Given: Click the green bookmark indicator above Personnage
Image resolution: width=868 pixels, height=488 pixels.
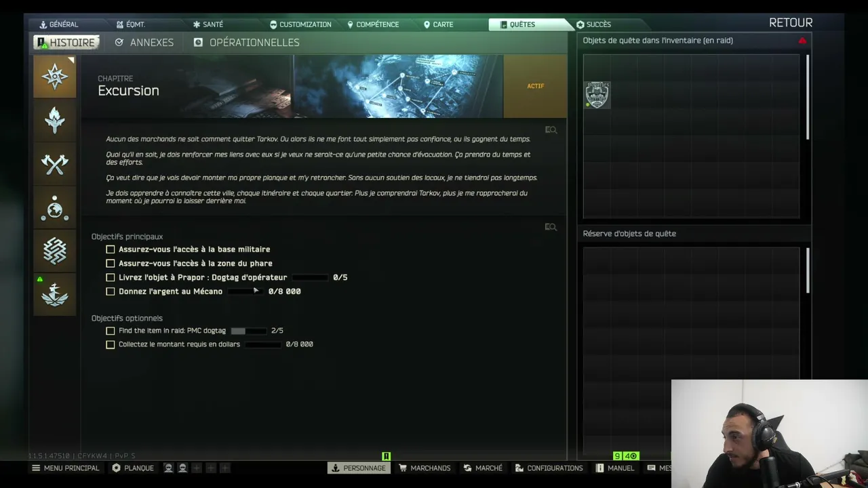Looking at the screenshot, I should pyautogui.click(x=386, y=456).
